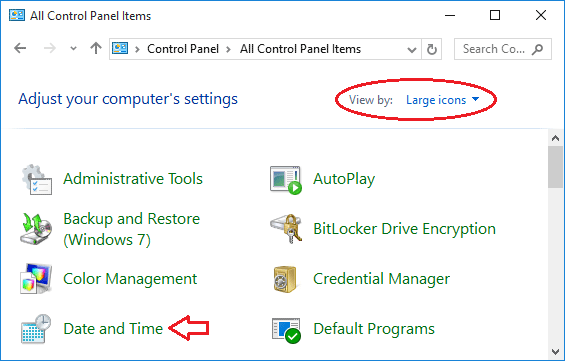Select the Control Panel breadcrumb
Viewport: 565px width, 361px height.
tap(183, 49)
